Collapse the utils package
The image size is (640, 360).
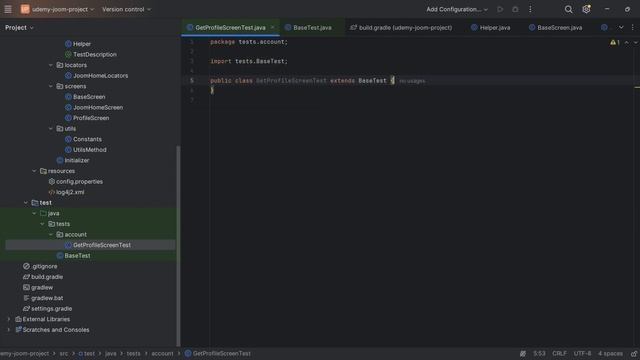(51, 129)
